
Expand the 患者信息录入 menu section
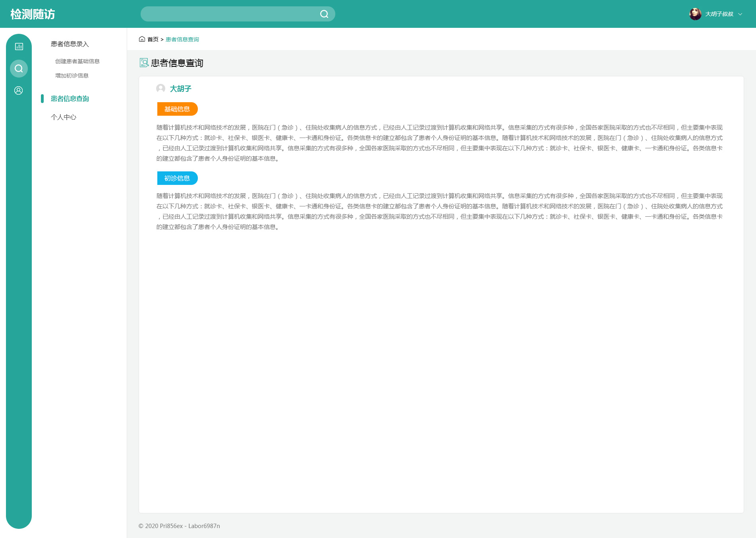click(x=70, y=44)
